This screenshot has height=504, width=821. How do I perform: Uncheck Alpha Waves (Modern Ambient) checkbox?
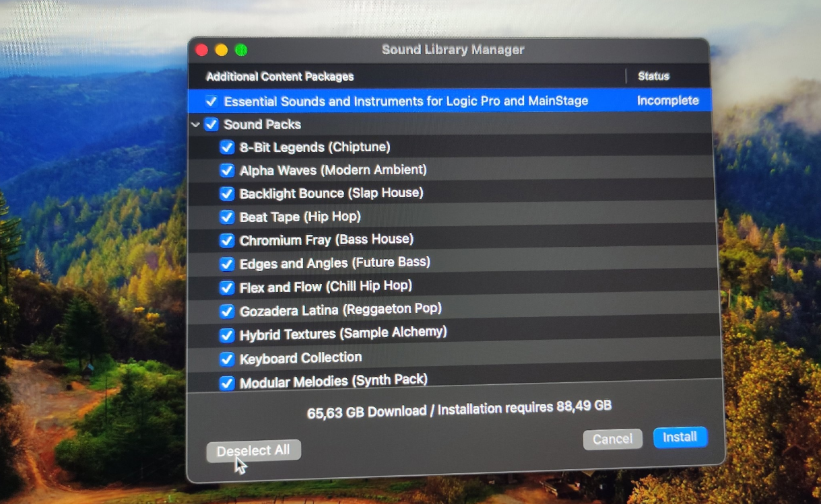227,170
